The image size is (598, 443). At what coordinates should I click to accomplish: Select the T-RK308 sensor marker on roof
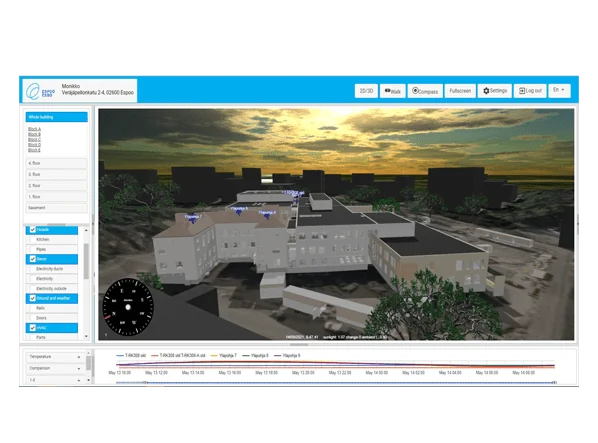[x=295, y=195]
